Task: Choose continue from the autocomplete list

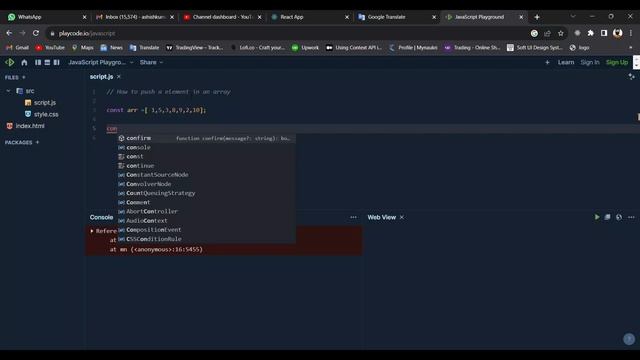Action: (206, 166)
